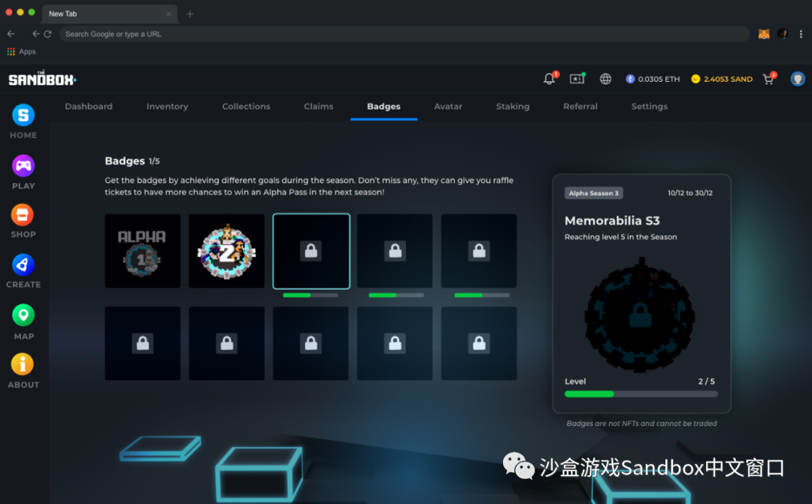Open the user profile avatar
The image size is (812, 504).
pyautogui.click(x=798, y=79)
